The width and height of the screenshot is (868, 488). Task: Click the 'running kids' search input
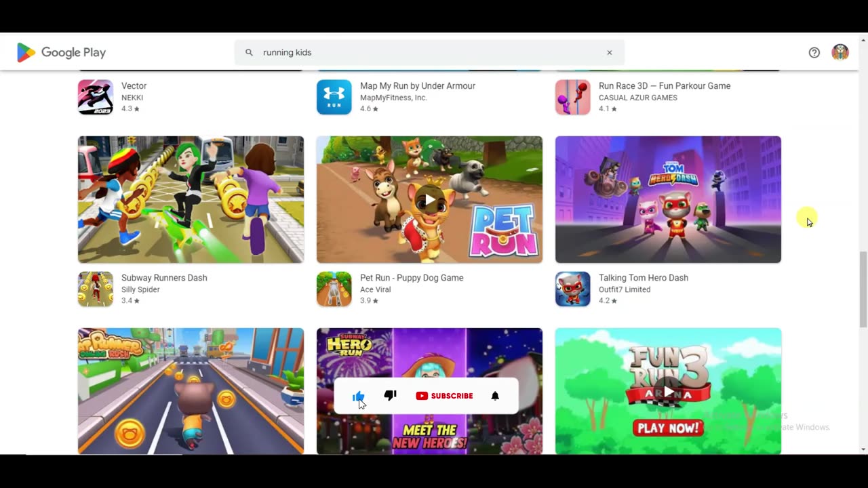click(x=429, y=52)
